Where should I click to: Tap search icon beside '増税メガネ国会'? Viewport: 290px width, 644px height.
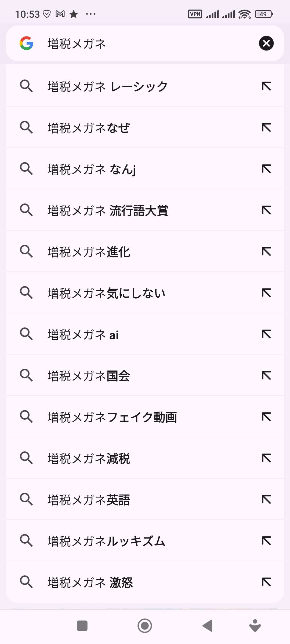pos(26,375)
